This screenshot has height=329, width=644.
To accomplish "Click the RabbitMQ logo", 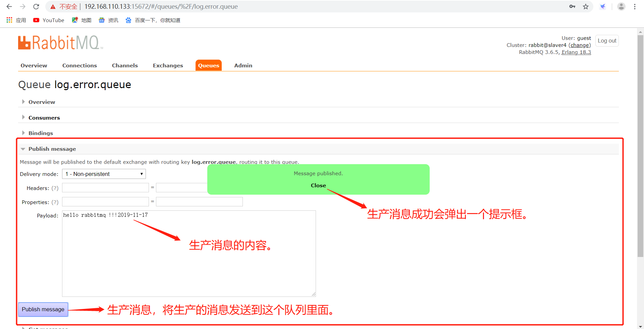I will (60, 42).
